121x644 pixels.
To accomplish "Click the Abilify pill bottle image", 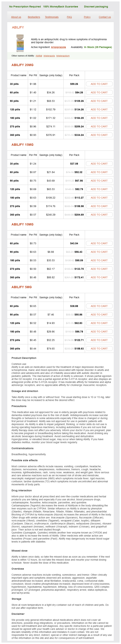I will pyautogui.click(x=20, y=43).
